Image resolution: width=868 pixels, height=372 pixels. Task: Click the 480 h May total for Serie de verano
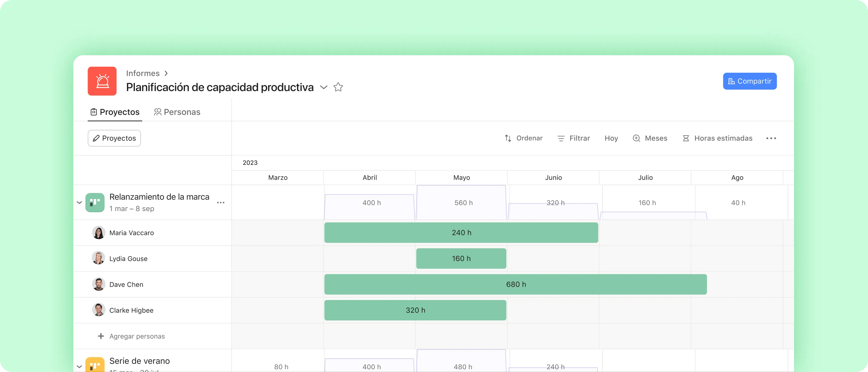tap(463, 367)
